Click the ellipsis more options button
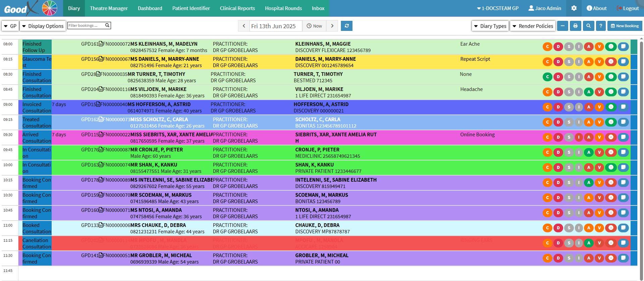This screenshot has height=281, width=644. tap(562, 26)
